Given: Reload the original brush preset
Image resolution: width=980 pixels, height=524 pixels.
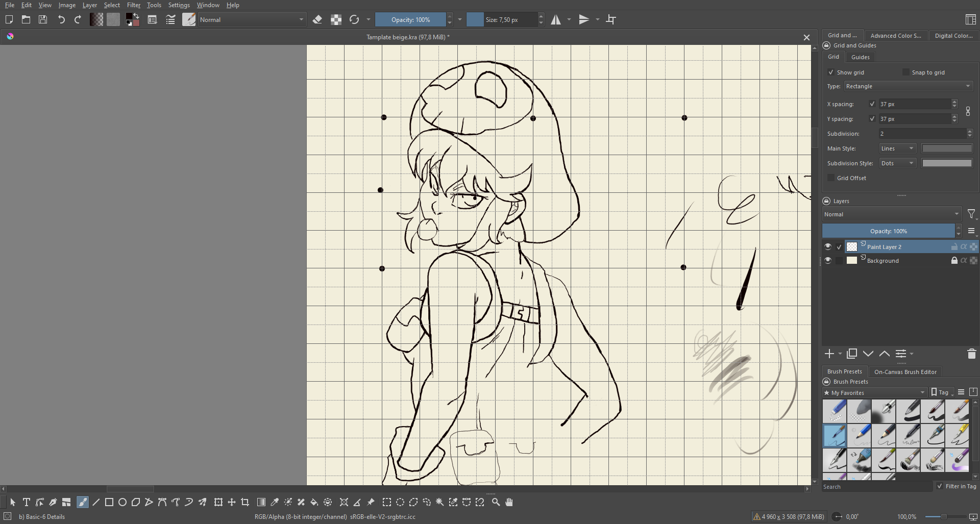Looking at the screenshot, I should click(x=354, y=19).
